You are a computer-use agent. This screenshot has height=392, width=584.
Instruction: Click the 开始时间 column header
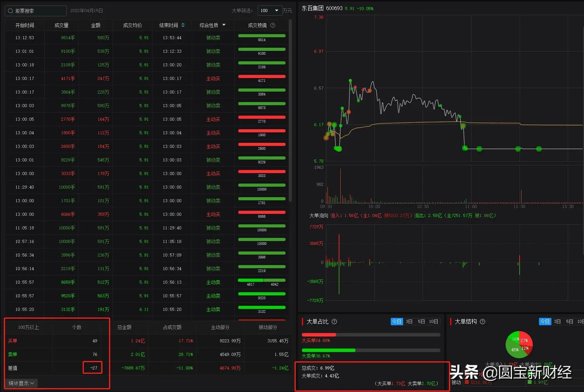(25, 25)
